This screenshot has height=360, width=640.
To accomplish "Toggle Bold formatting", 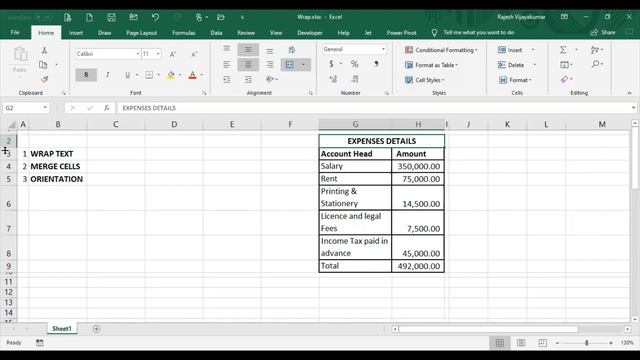I will coord(86,75).
